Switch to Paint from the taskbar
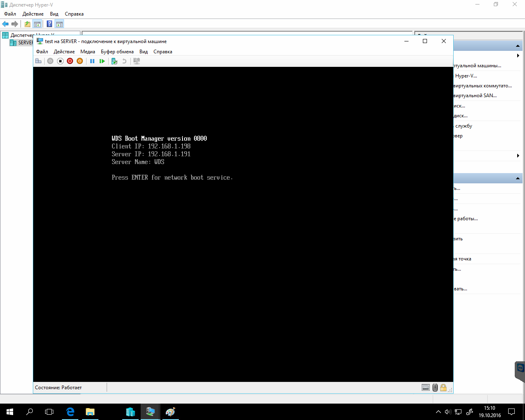The image size is (525, 420). click(170, 412)
